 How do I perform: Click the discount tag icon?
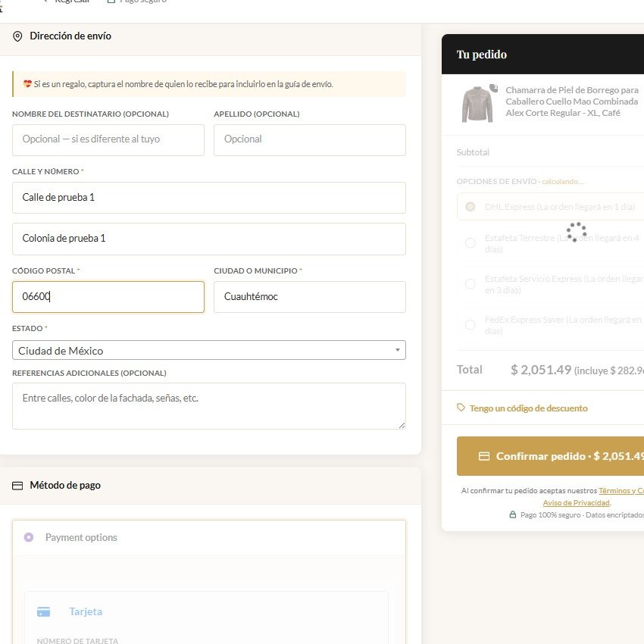[461, 408]
